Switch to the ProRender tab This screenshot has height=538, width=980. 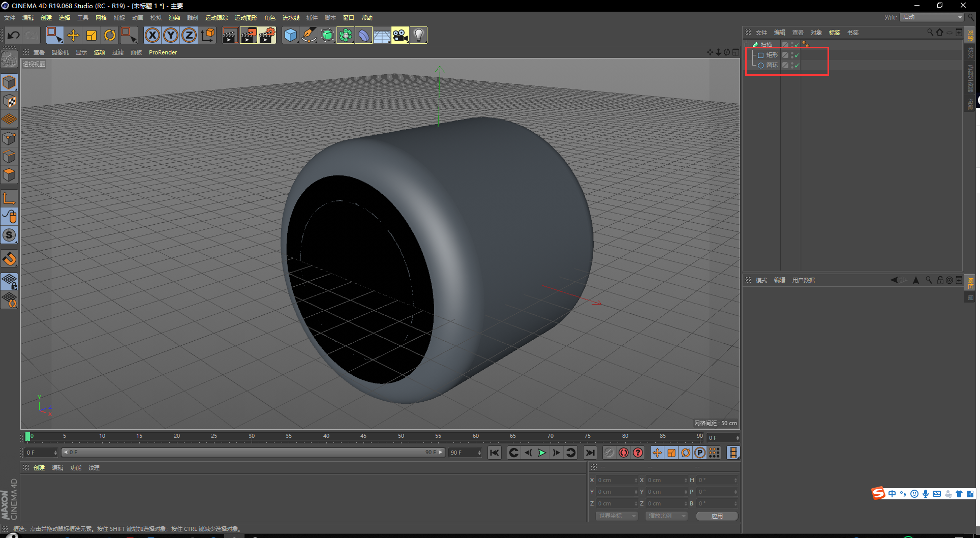pyautogui.click(x=163, y=52)
